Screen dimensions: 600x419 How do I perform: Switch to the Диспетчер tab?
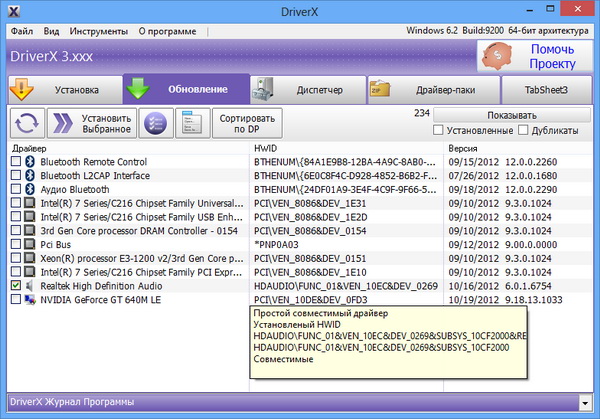(x=306, y=89)
